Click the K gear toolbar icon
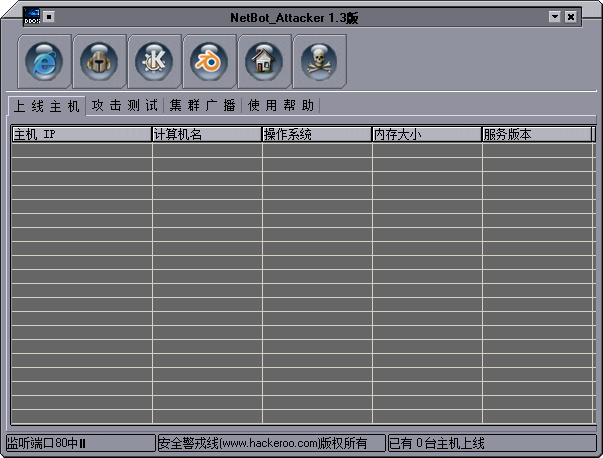Viewport: 603px width, 458px height. pyautogui.click(x=155, y=61)
